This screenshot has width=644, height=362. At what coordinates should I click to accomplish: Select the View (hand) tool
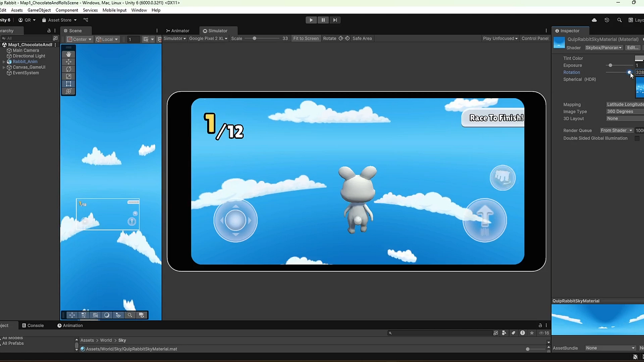[x=68, y=54]
